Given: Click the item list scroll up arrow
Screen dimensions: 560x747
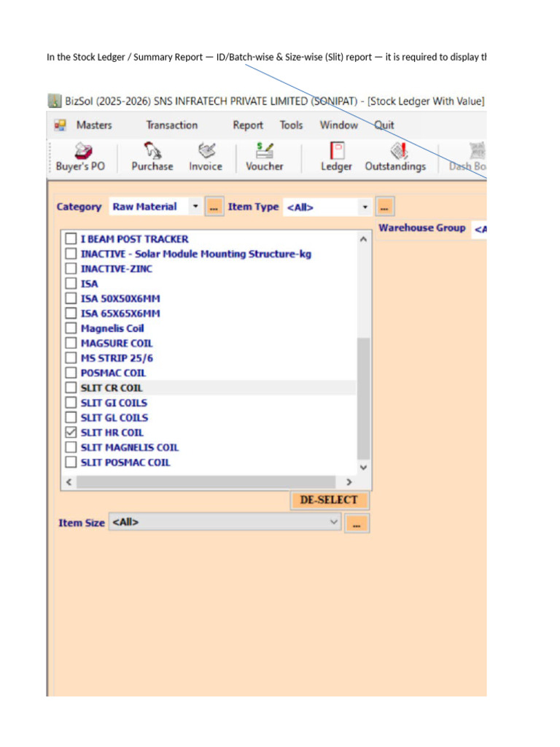Looking at the screenshot, I should 363,239.
